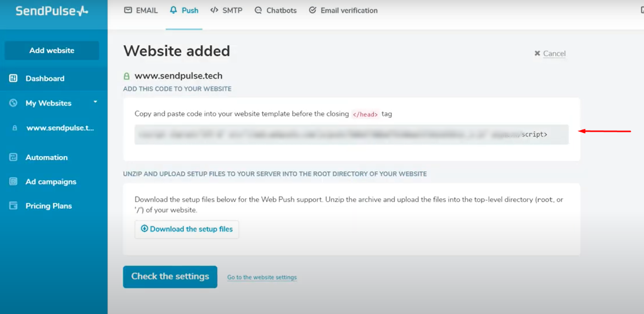
Task: Open the Email verification tab
Action: point(343,10)
